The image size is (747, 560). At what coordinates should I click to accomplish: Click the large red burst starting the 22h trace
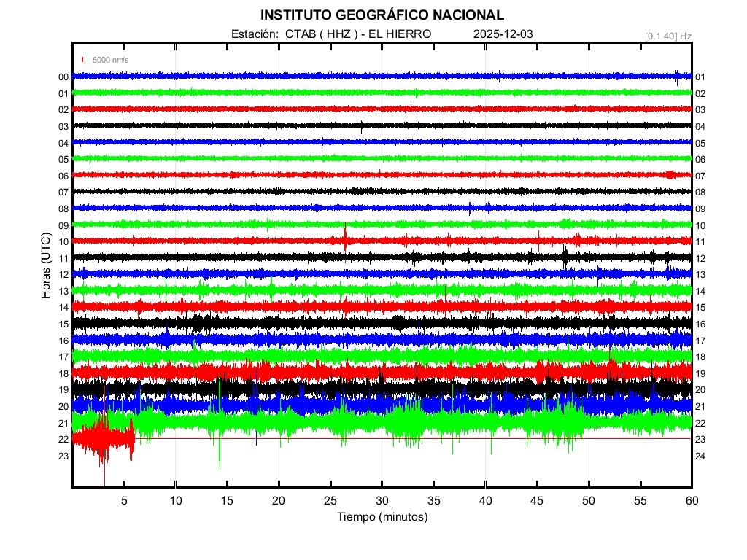102,439
